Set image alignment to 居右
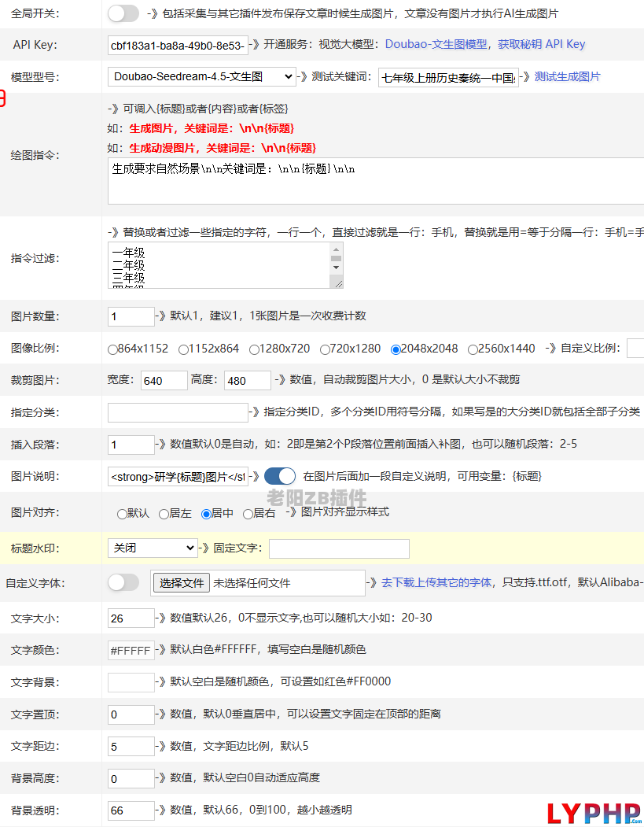This screenshot has height=827, width=644. [248, 514]
